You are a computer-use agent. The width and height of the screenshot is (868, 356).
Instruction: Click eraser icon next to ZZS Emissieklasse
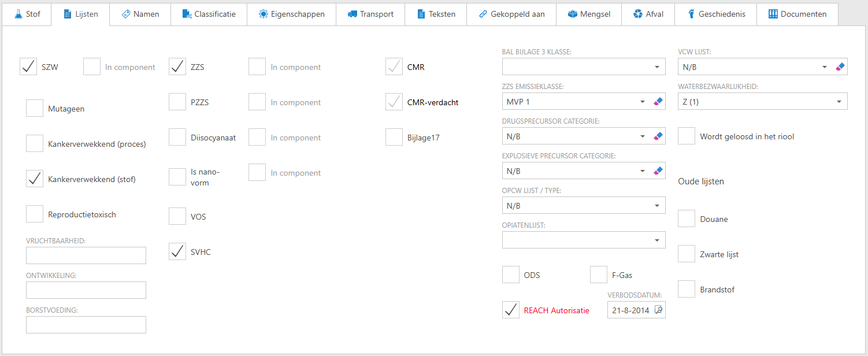pos(658,102)
